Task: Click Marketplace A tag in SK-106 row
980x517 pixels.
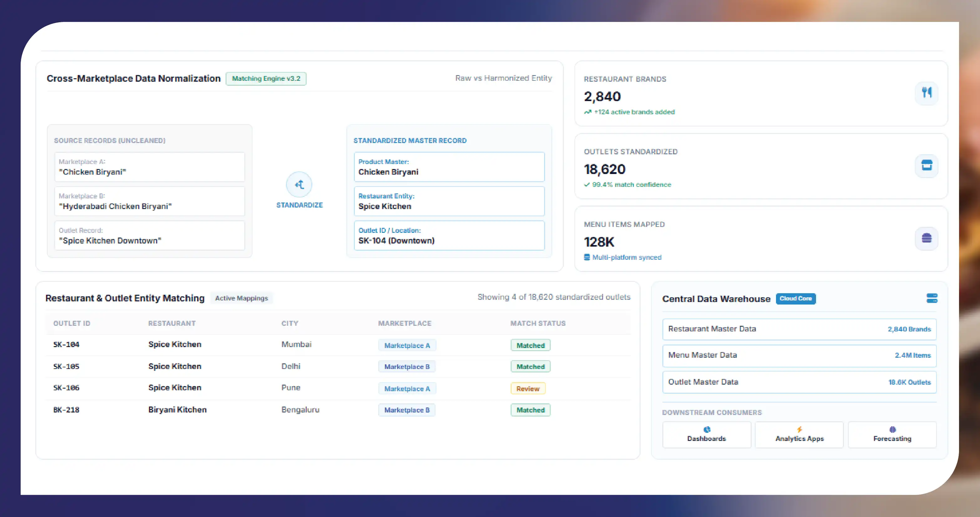Action: click(x=407, y=388)
